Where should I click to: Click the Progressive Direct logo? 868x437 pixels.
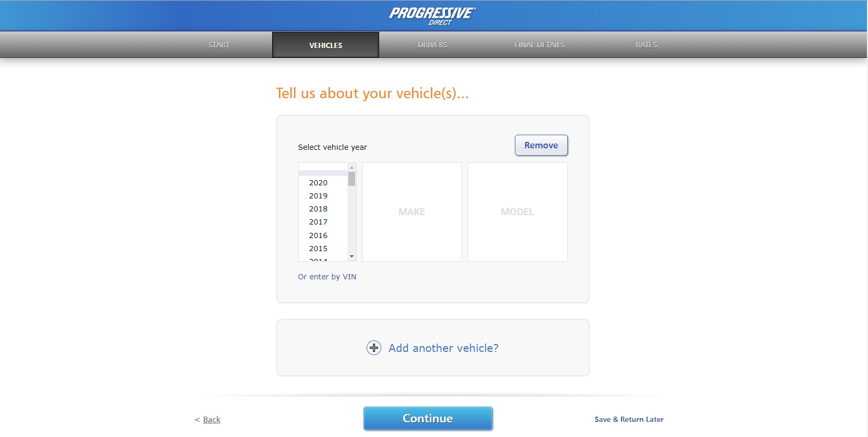pos(432,16)
